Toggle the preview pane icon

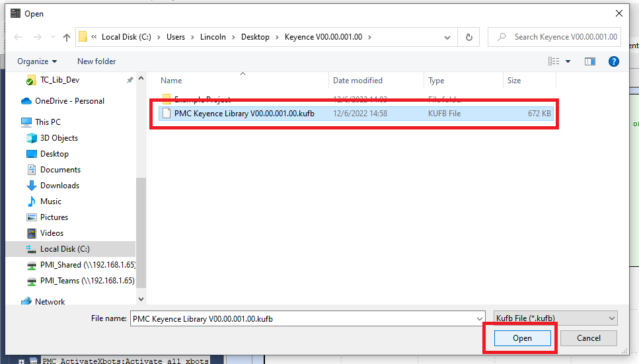coord(590,61)
